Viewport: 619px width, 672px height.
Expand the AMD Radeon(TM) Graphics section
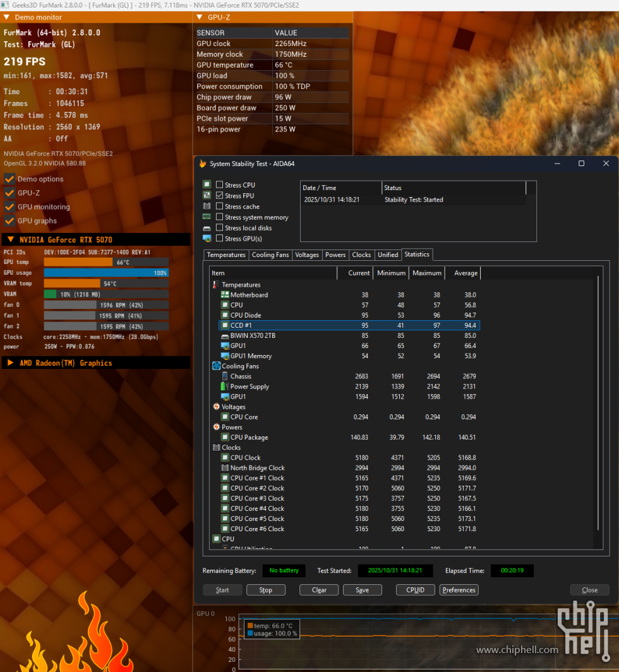click(10, 363)
